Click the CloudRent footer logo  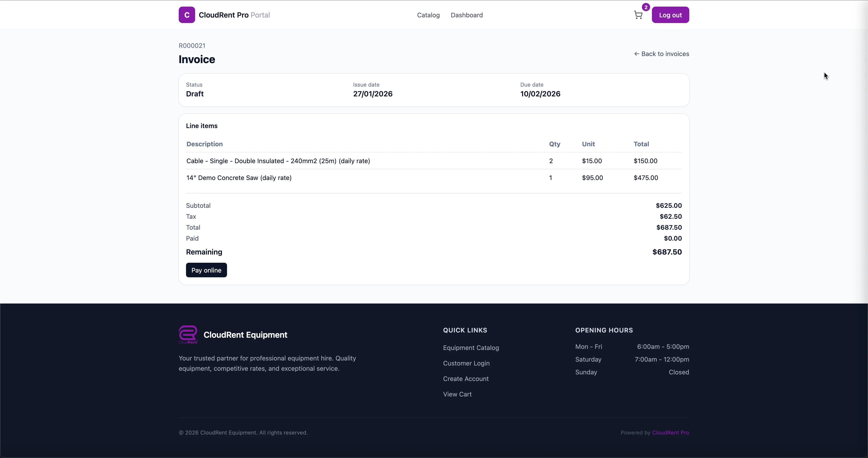pyautogui.click(x=188, y=334)
